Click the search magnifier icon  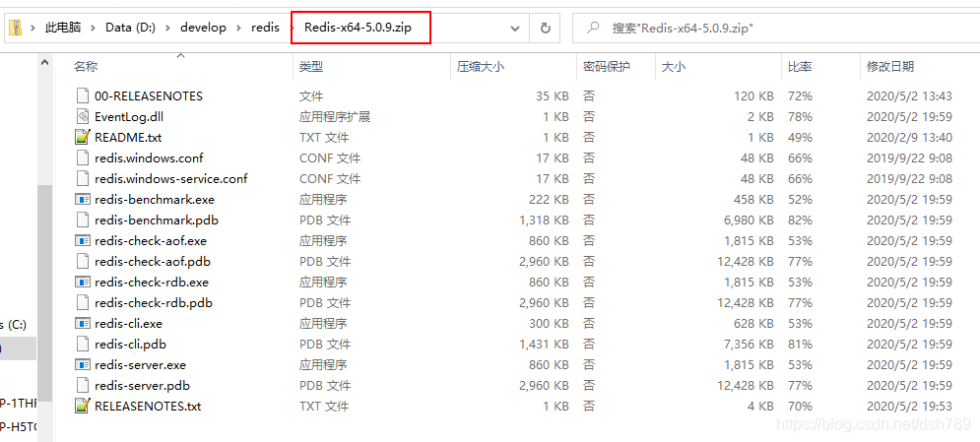pyautogui.click(x=594, y=28)
